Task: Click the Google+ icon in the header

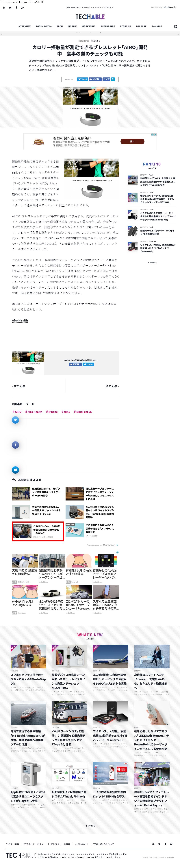Action: coord(22,7)
